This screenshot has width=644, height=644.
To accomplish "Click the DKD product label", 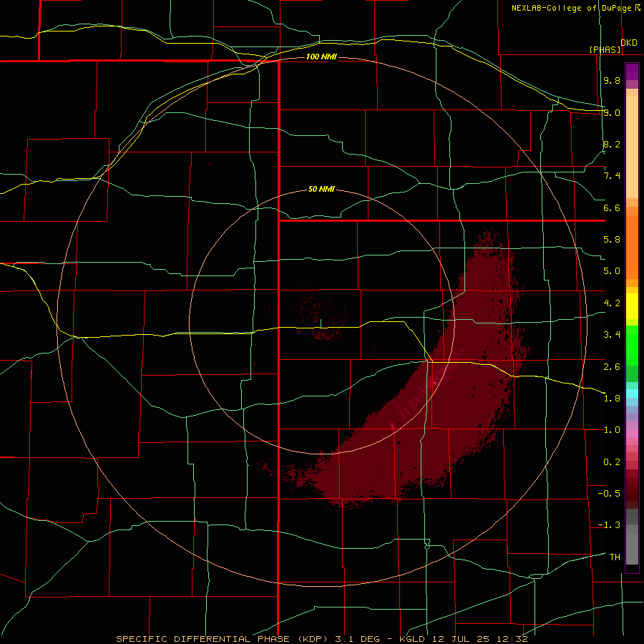I will 629,43.
